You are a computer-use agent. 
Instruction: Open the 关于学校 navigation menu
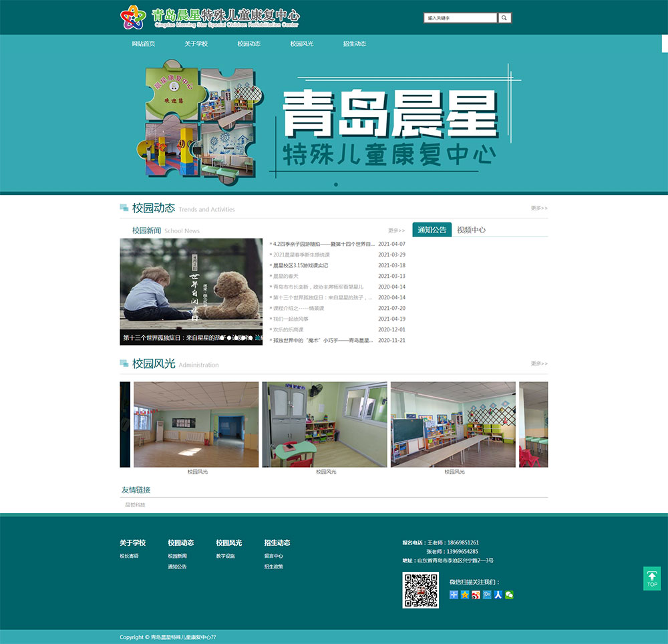[196, 44]
